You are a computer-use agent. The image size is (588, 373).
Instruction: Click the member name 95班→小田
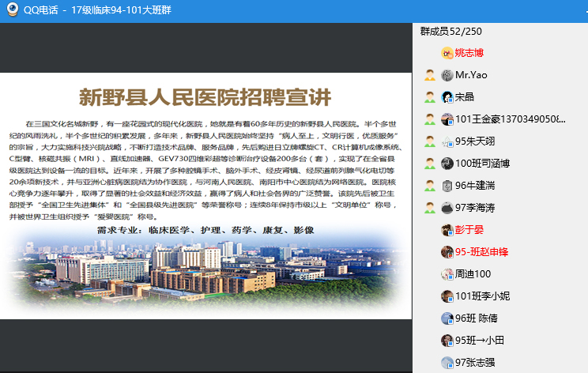(x=479, y=341)
